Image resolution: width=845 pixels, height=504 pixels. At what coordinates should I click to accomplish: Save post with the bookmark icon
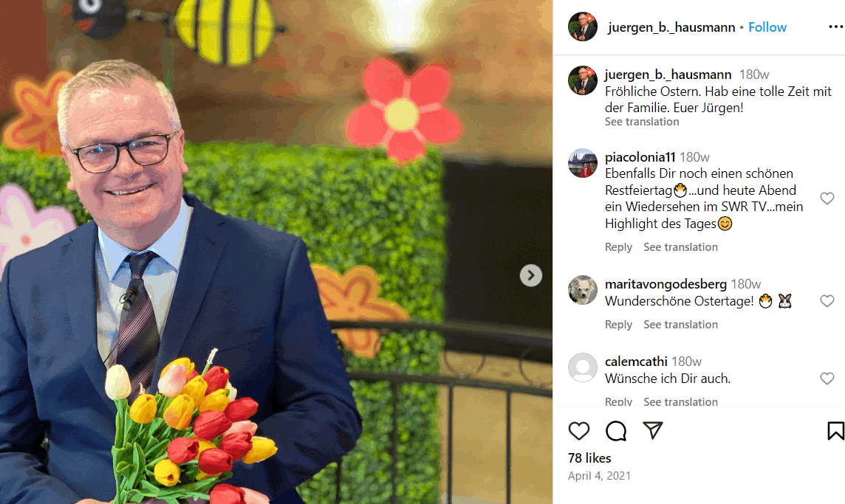coord(836,431)
